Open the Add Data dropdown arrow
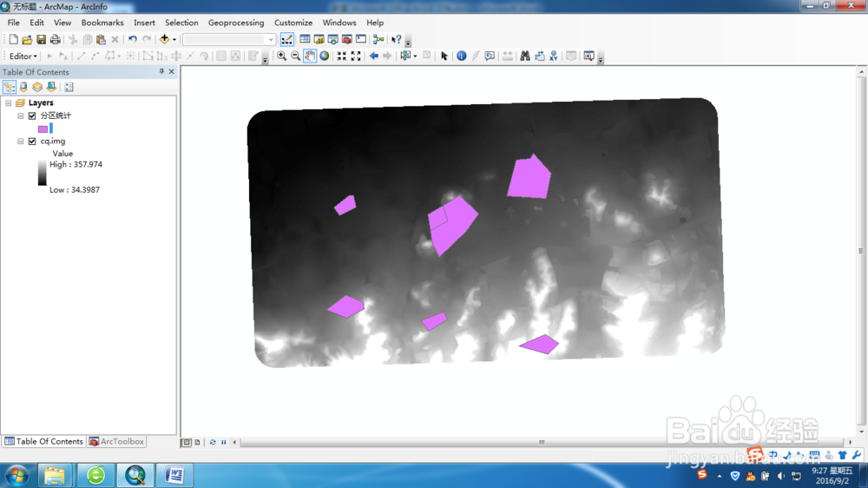The image size is (868, 488). 174,39
